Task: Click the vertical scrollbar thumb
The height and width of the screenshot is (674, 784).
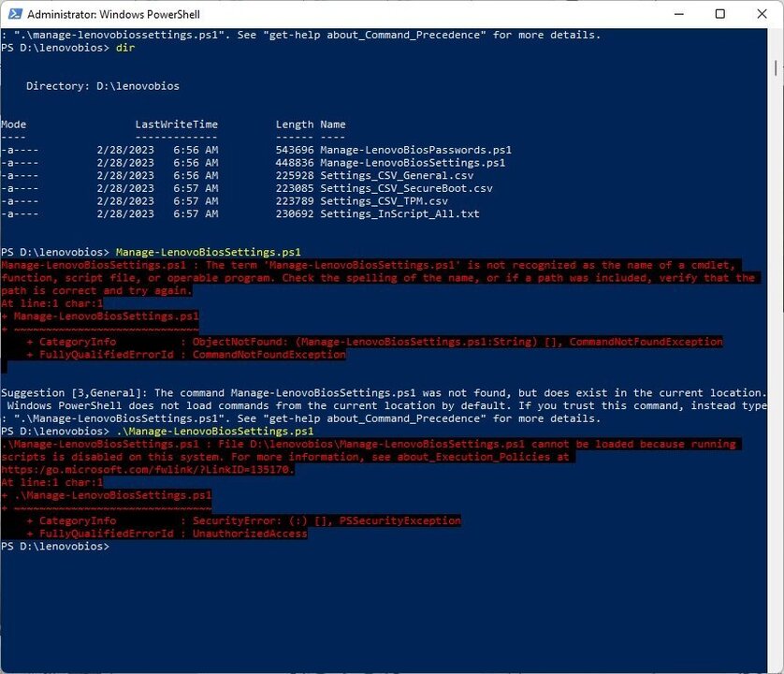Action: [x=776, y=67]
